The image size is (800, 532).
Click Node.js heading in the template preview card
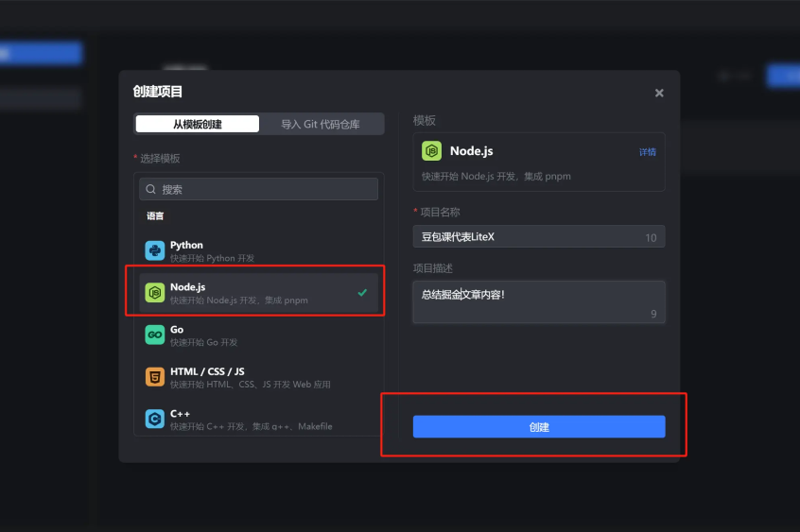point(472,151)
